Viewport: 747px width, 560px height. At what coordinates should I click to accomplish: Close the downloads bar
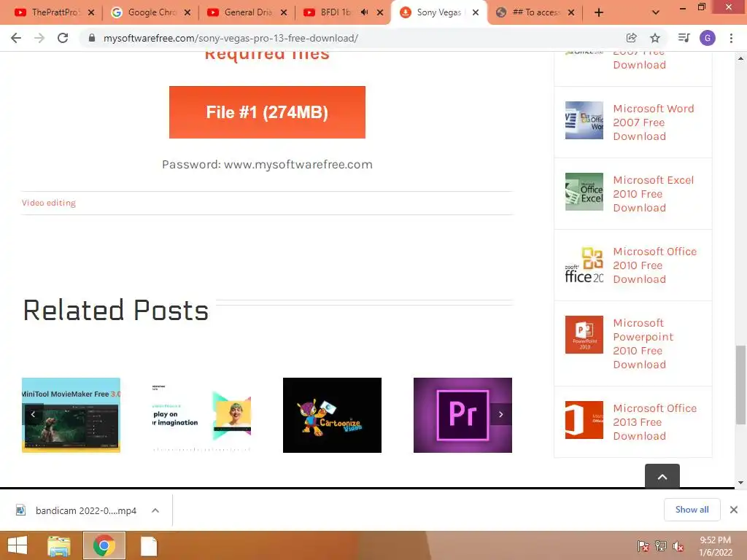(x=734, y=510)
